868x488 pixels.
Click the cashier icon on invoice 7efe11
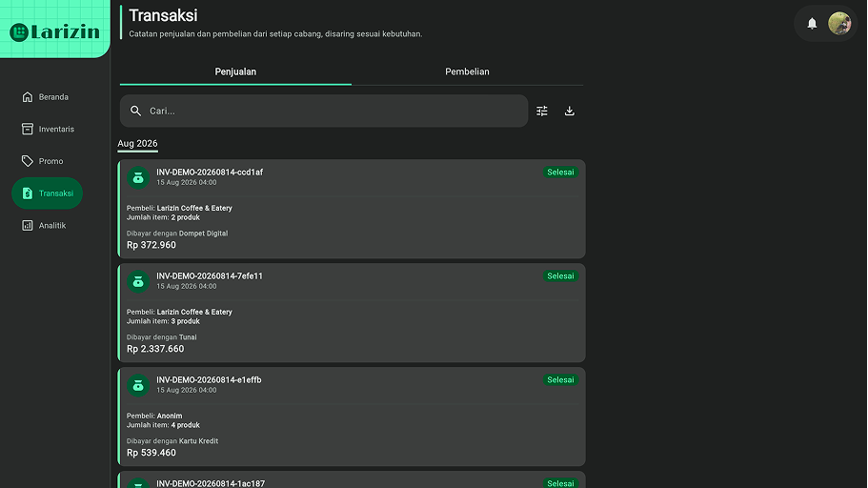point(138,281)
